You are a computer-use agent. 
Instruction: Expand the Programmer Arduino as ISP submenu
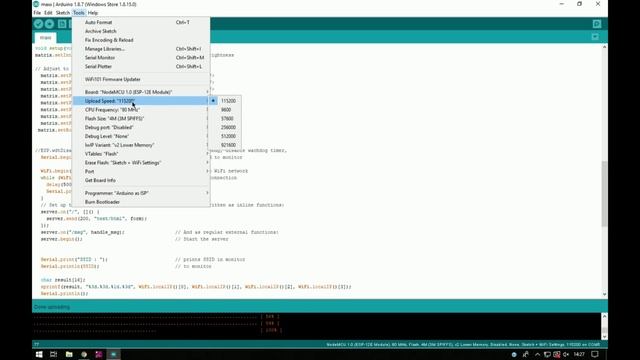(x=141, y=193)
